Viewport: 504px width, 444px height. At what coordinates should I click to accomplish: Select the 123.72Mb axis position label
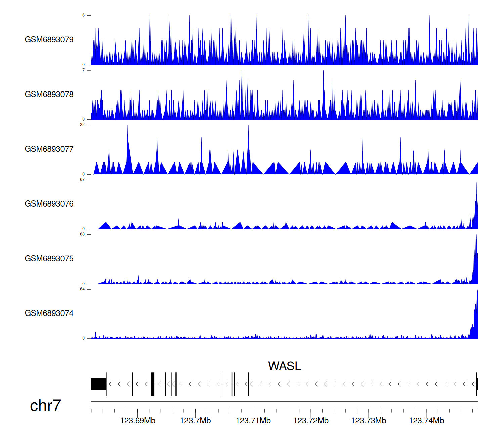(311, 421)
